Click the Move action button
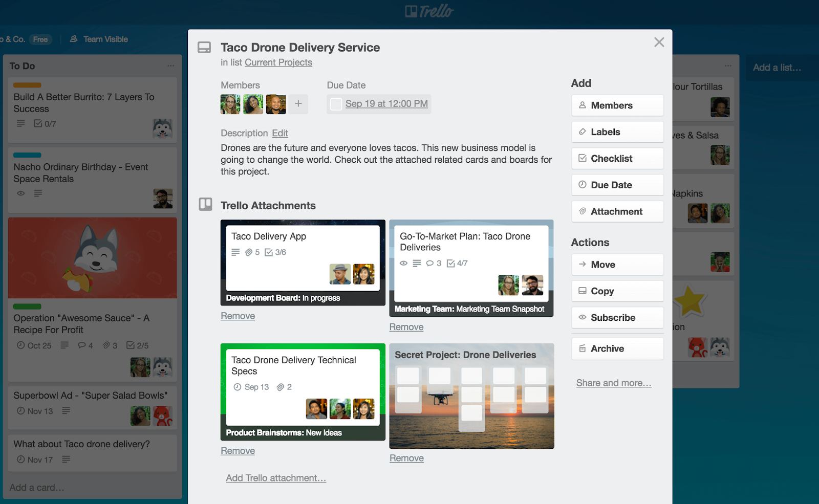819x504 pixels. tap(617, 265)
